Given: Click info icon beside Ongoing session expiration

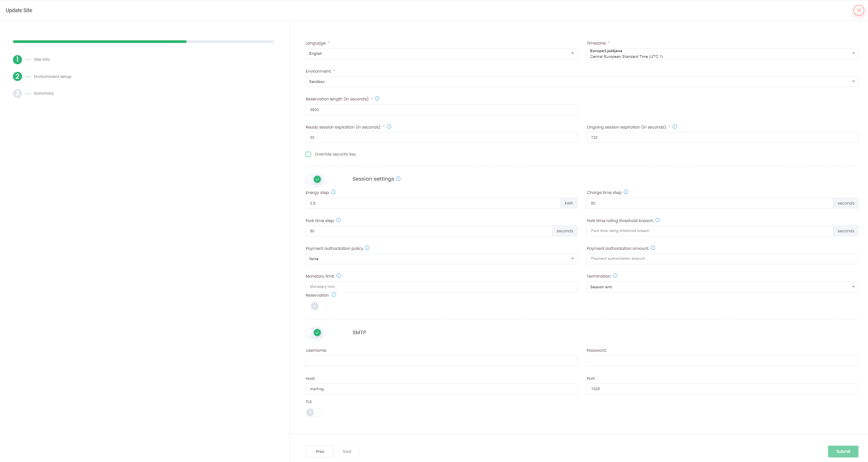Looking at the screenshot, I should coord(674,127).
